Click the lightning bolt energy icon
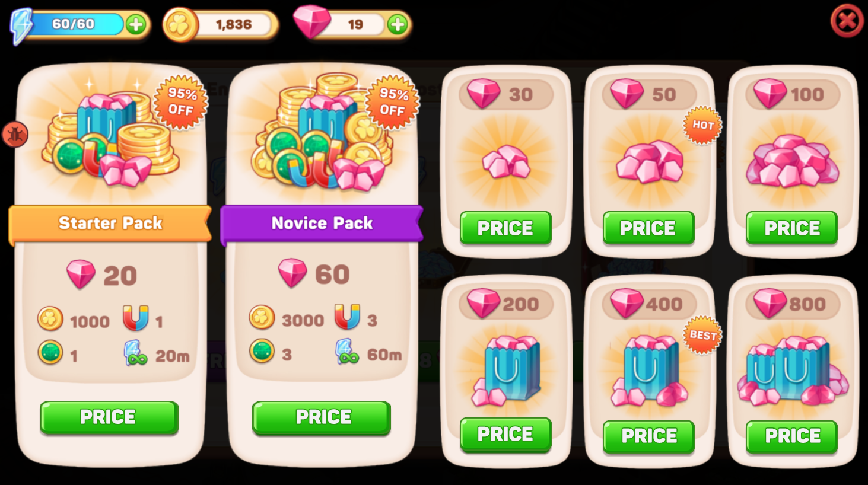 click(21, 26)
